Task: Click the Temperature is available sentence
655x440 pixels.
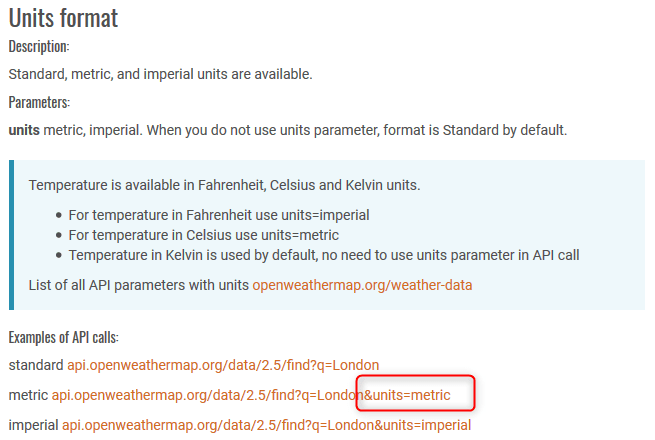Action: [224, 185]
